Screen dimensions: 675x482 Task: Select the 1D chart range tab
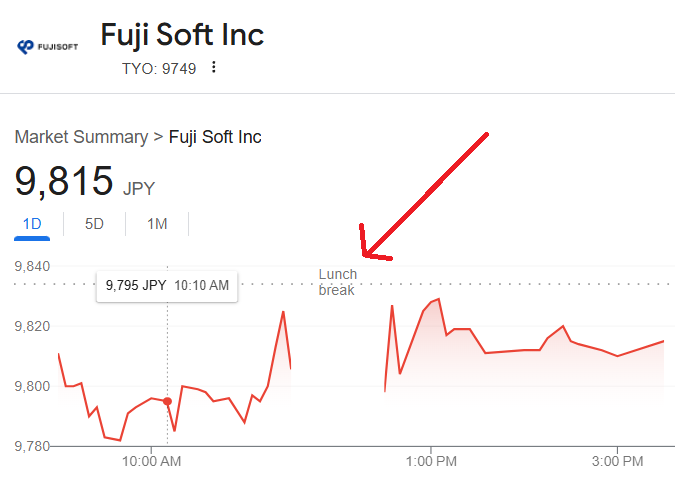tap(32, 224)
